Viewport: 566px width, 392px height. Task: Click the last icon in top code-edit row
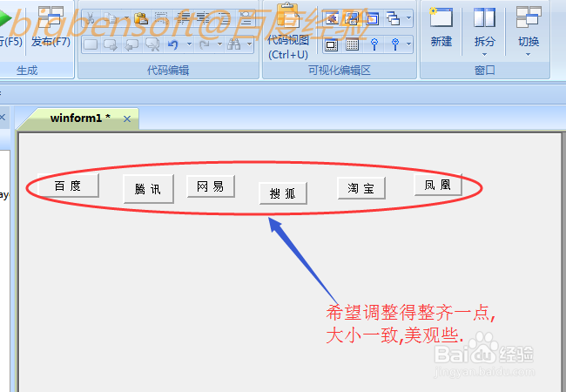[x=247, y=18]
